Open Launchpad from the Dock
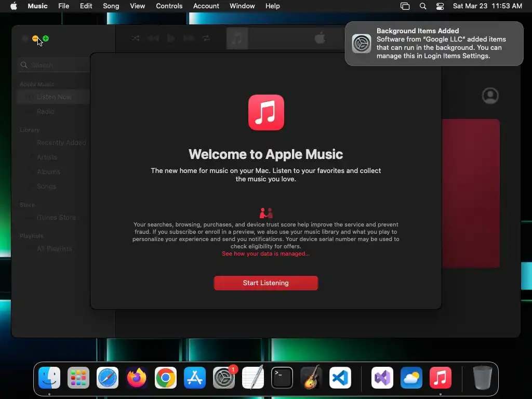 [x=78, y=378]
